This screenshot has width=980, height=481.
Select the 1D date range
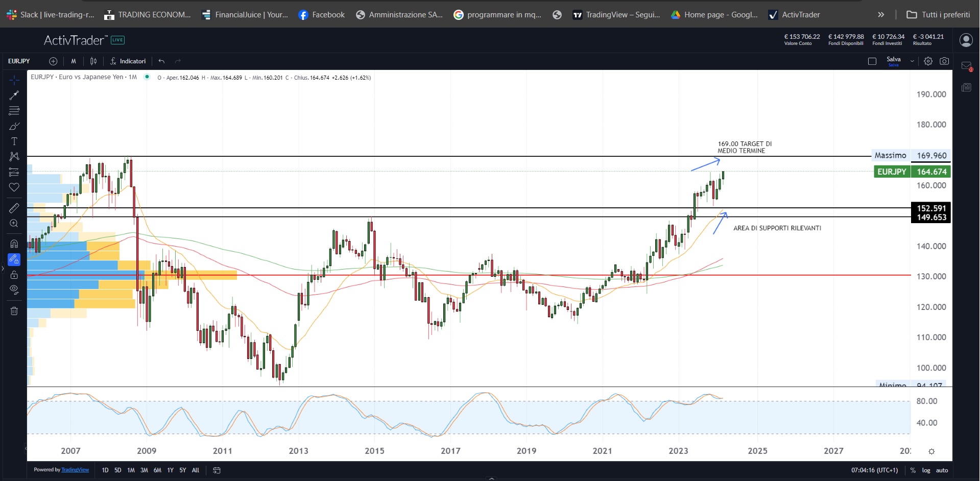tap(105, 470)
